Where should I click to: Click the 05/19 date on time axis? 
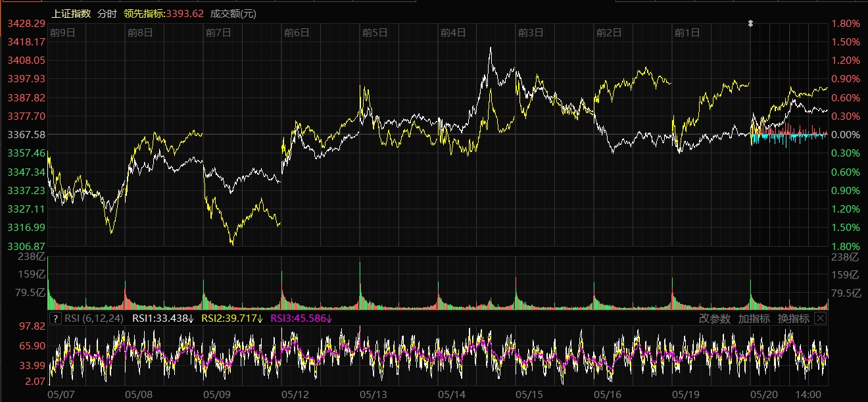point(686,394)
